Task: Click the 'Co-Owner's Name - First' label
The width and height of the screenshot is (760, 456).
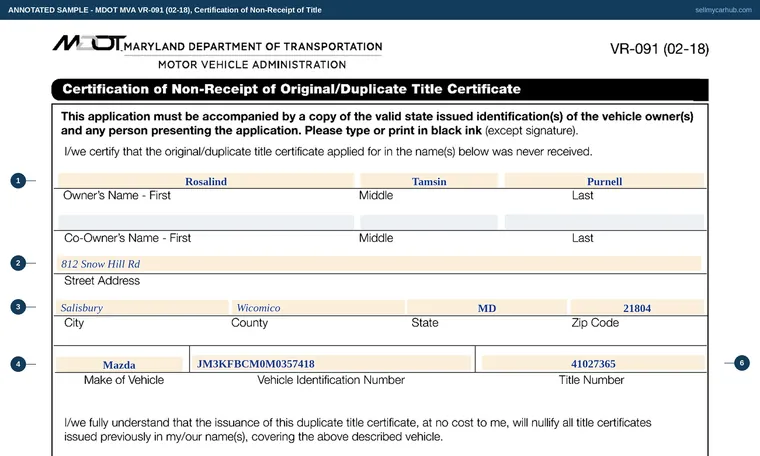Action: [127, 238]
